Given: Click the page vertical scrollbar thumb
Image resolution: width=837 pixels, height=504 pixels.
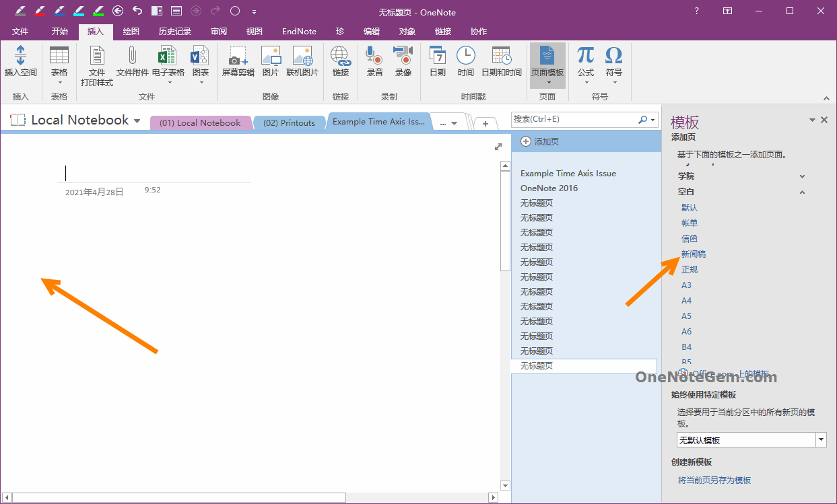Looking at the screenshot, I should coord(505,221).
